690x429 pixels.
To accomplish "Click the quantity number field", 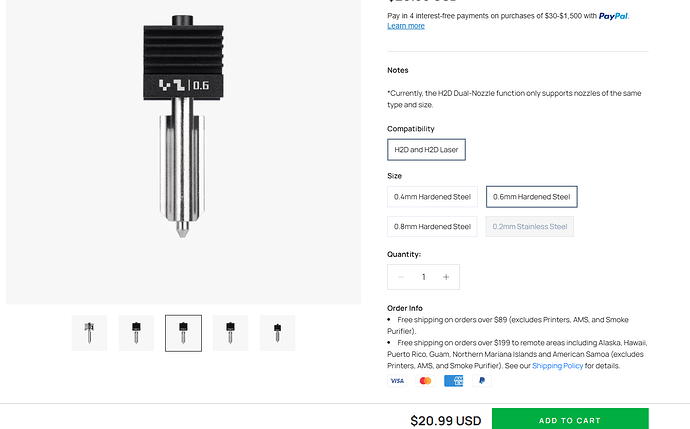I will [x=423, y=277].
